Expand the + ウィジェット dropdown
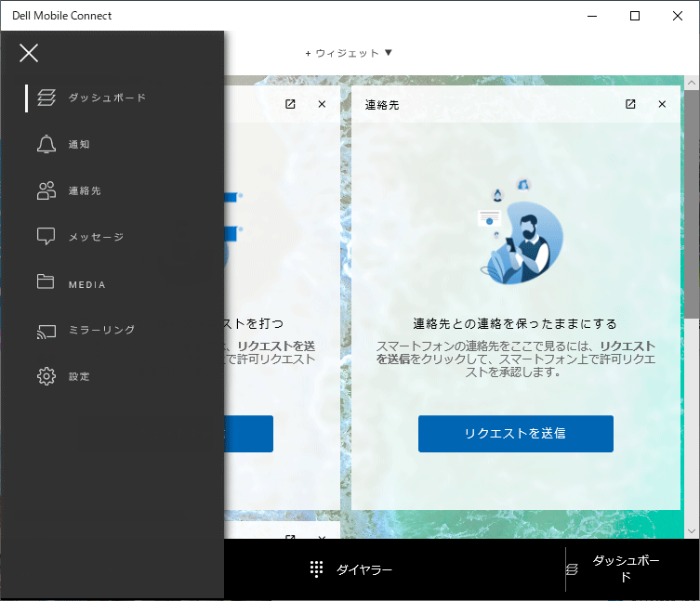This screenshot has height=601, width=700. (349, 53)
